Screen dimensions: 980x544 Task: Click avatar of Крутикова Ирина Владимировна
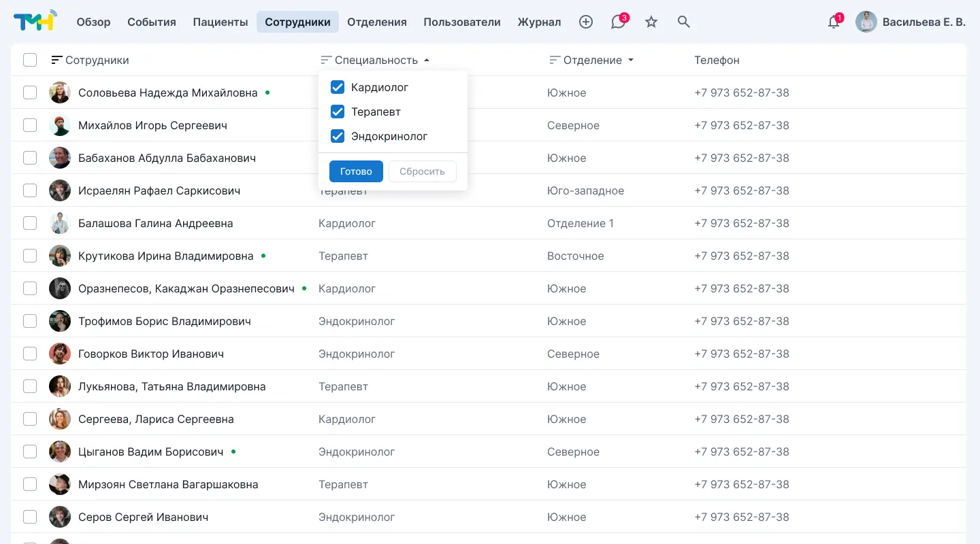pyautogui.click(x=60, y=256)
